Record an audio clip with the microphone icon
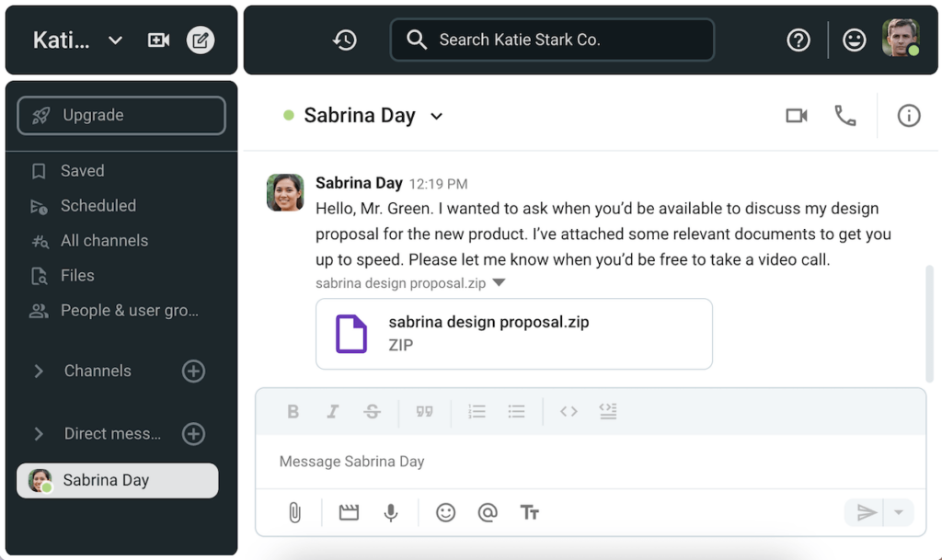 pos(391,512)
